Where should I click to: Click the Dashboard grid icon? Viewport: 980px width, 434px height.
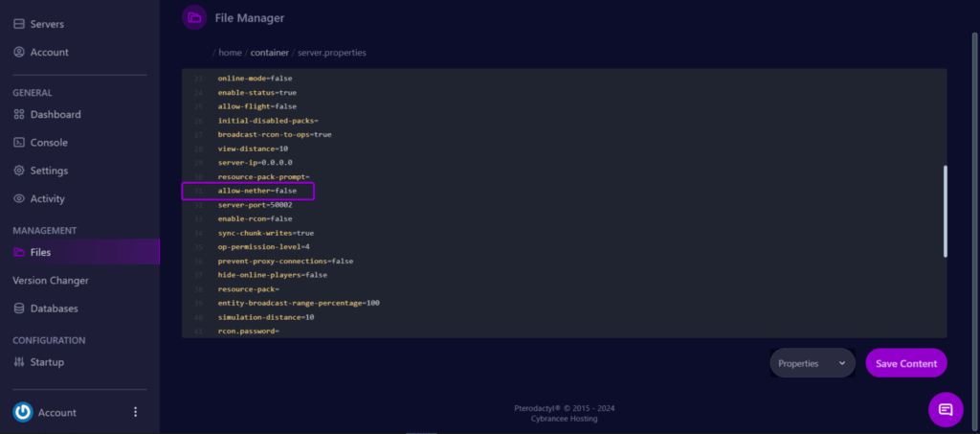[19, 114]
